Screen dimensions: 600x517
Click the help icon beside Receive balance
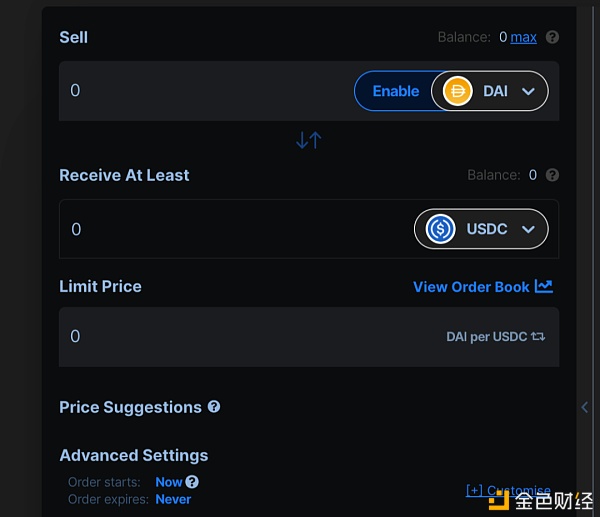pyautogui.click(x=552, y=175)
